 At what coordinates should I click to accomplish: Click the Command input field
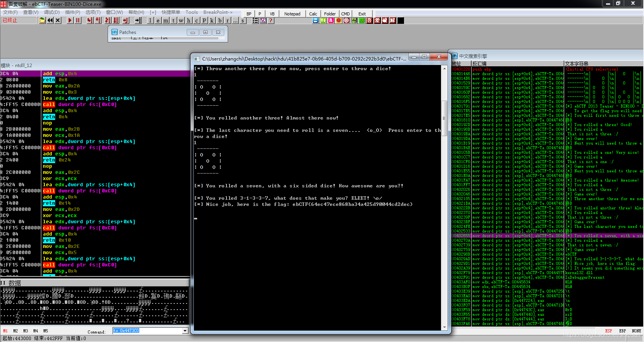pos(147,331)
